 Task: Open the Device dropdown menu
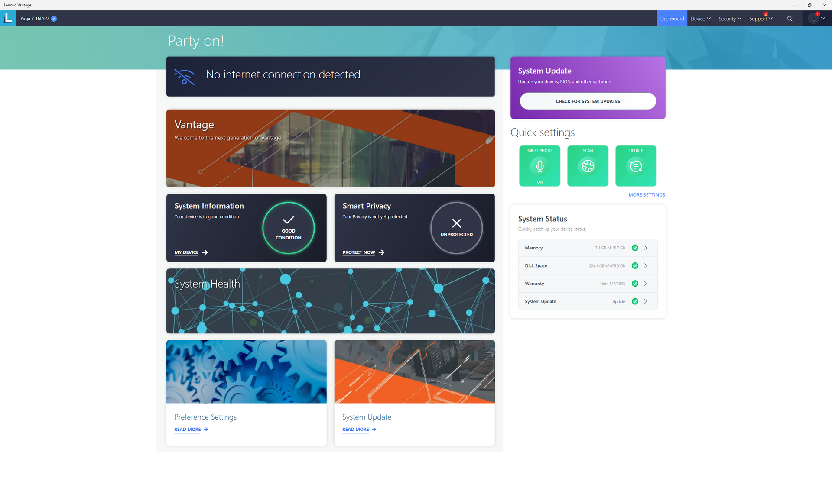pyautogui.click(x=700, y=19)
